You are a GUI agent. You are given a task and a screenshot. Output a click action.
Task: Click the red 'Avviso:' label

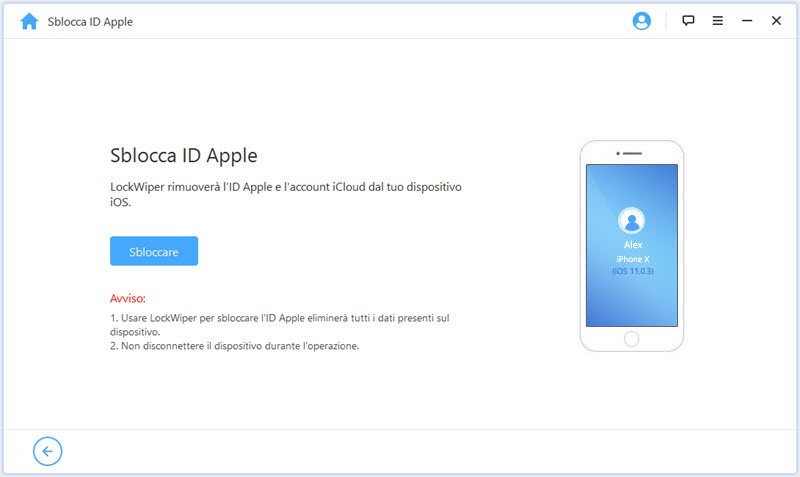[x=128, y=298]
